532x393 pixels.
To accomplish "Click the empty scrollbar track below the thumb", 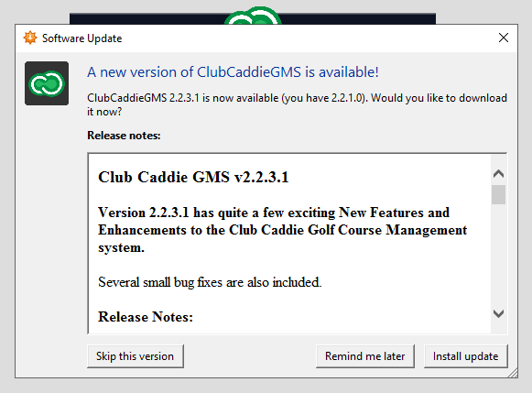I will click(498, 255).
